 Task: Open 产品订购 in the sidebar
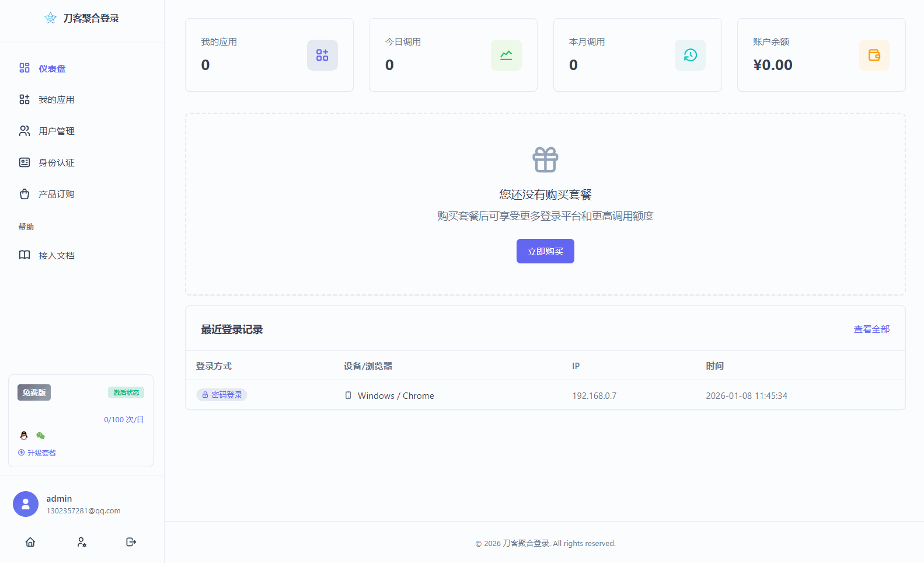56,194
